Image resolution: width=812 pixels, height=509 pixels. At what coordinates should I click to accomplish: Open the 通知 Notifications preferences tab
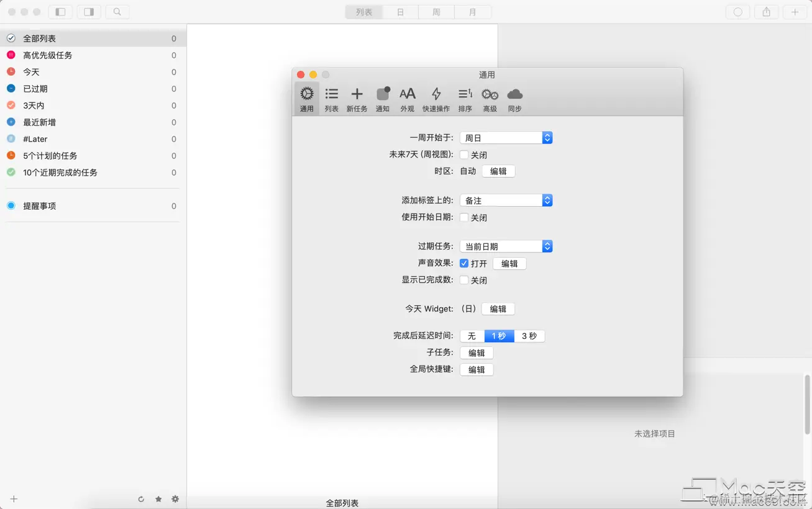point(383,99)
